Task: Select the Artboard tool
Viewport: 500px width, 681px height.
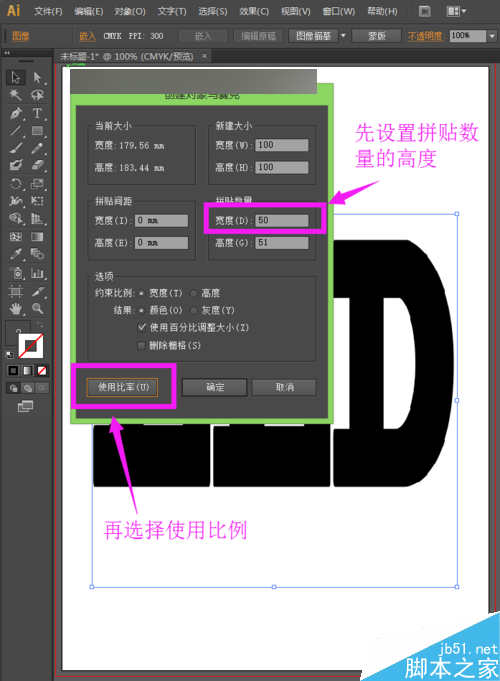Action: (x=16, y=291)
